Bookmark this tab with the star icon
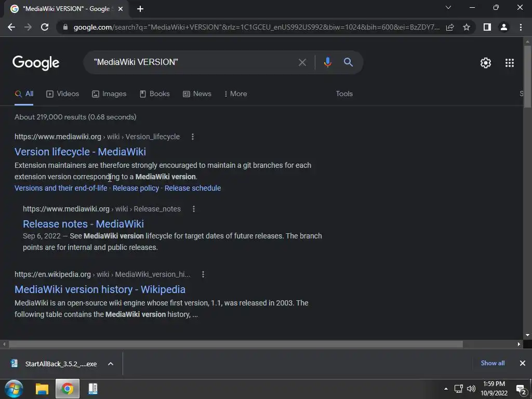Viewport: 532px width, 399px height. [x=467, y=27]
